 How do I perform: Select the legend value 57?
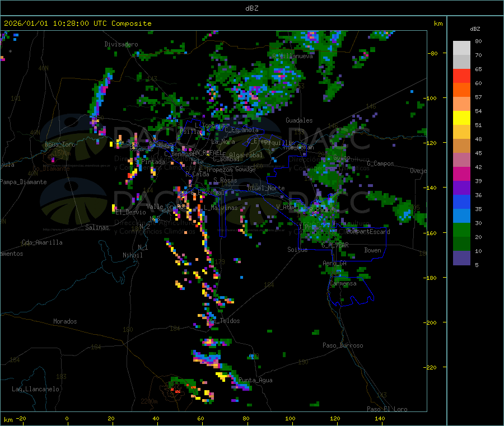click(x=478, y=97)
